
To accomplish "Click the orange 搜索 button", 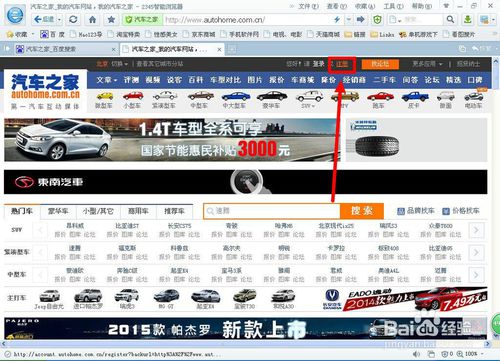I will click(362, 211).
